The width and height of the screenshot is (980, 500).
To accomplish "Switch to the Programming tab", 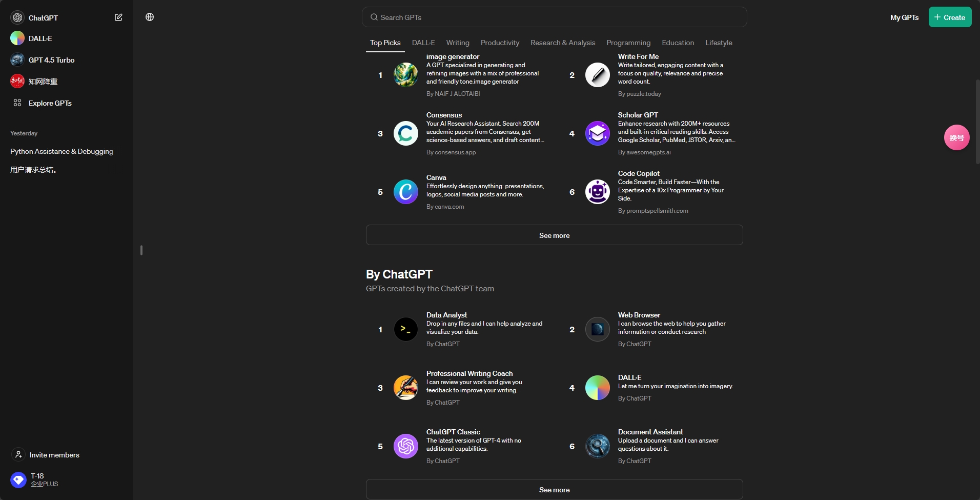I will pyautogui.click(x=628, y=43).
